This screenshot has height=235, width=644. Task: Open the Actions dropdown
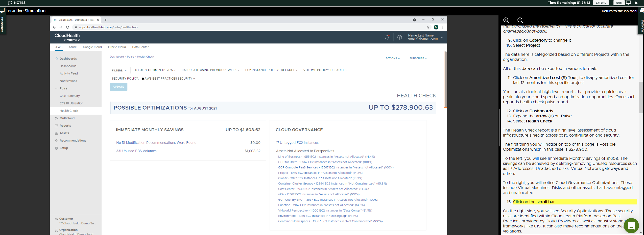click(393, 59)
